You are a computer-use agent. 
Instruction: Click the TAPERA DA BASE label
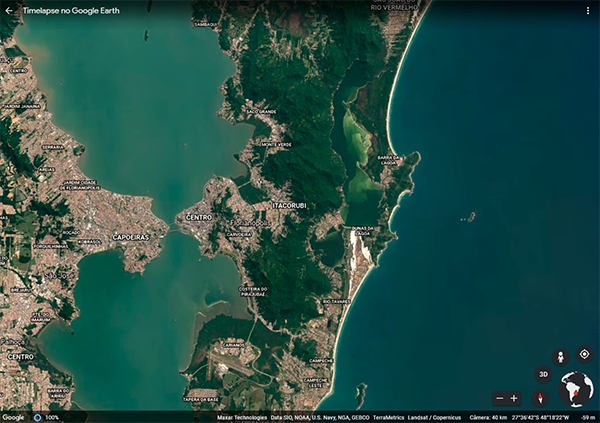click(201, 399)
